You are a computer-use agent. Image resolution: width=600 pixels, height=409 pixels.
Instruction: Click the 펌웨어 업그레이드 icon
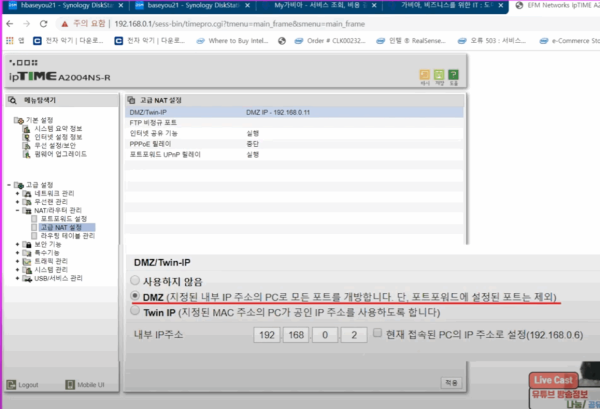[26, 154]
